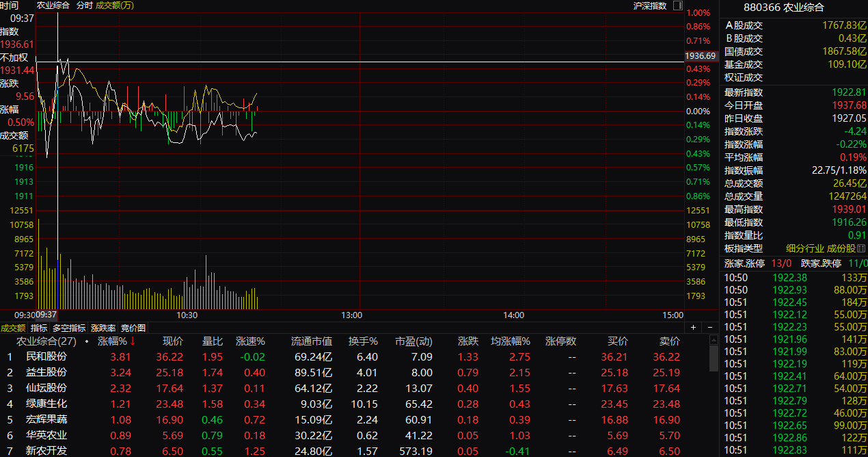Toggle the 沪深指数 overlay
The width and height of the screenshot is (868, 457).
[649, 5]
